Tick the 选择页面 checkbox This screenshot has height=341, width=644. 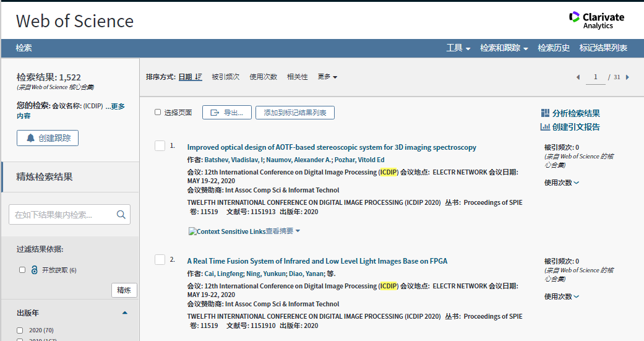158,112
